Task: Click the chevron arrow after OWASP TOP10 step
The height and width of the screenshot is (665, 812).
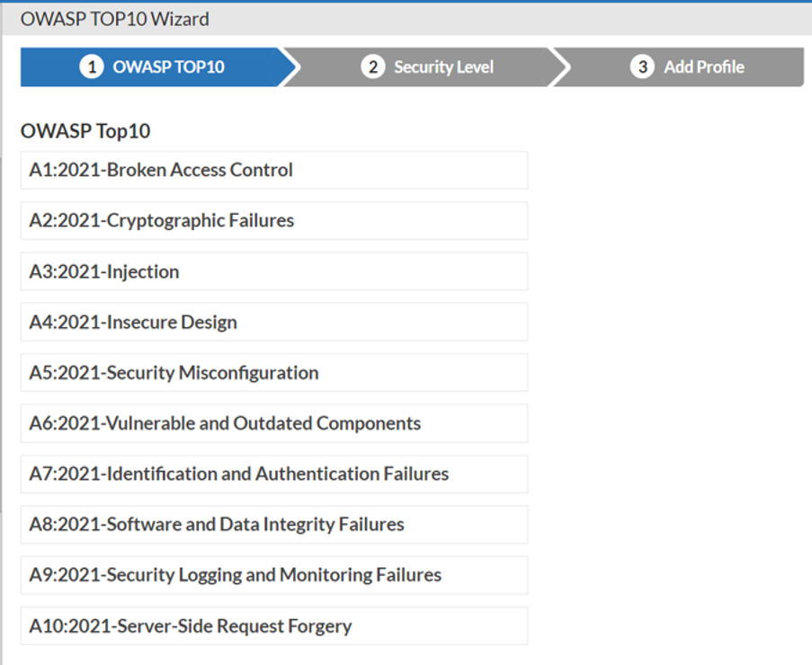Action: click(x=290, y=66)
